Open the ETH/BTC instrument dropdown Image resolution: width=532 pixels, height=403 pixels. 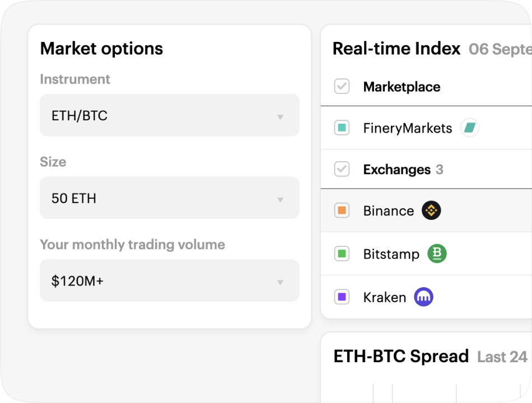click(x=168, y=116)
